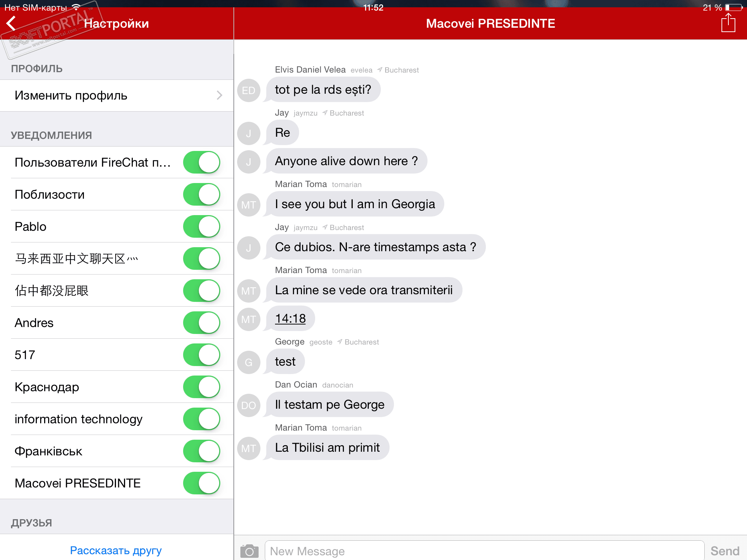The height and width of the screenshot is (560, 747).
Task: Tap the back arrow in Settings header
Action: [x=12, y=24]
